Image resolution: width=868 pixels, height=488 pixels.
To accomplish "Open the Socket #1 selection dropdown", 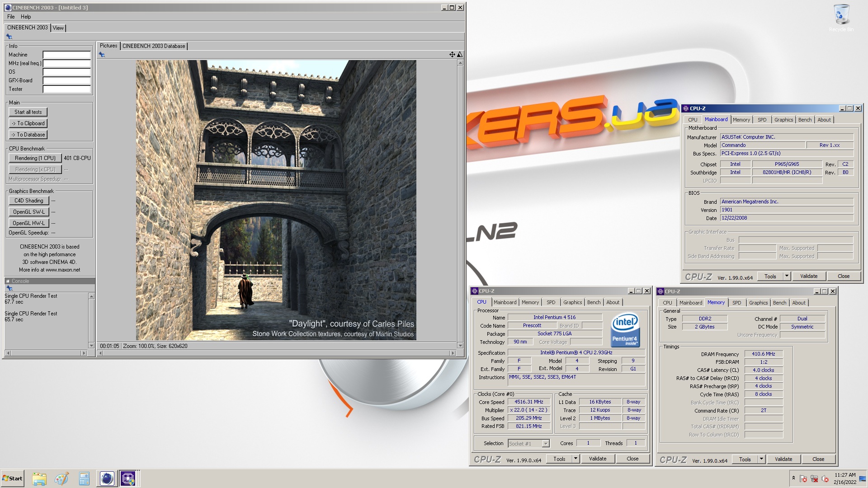I will click(x=546, y=444).
